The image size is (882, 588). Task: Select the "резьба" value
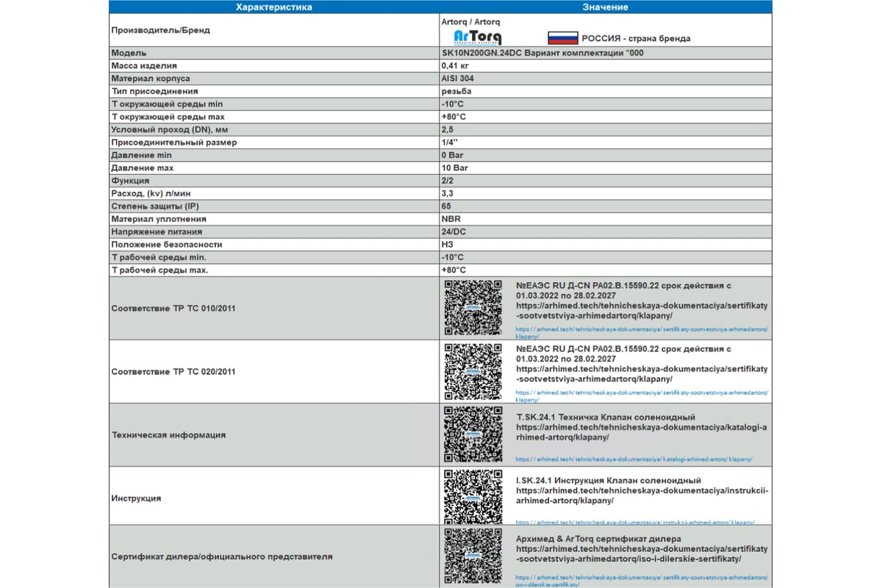click(456, 91)
